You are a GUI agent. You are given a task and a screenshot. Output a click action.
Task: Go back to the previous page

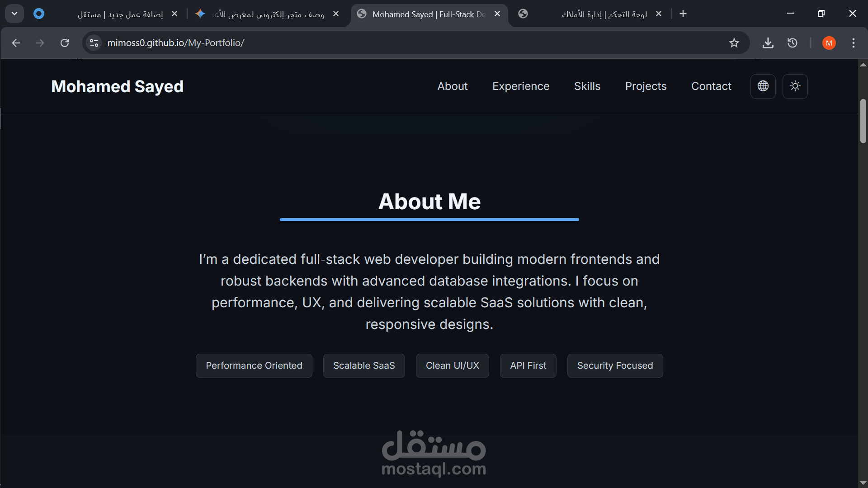coord(16,43)
